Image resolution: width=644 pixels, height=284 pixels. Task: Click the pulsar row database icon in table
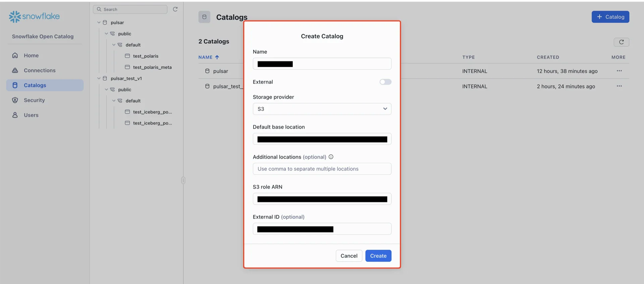pyautogui.click(x=207, y=71)
